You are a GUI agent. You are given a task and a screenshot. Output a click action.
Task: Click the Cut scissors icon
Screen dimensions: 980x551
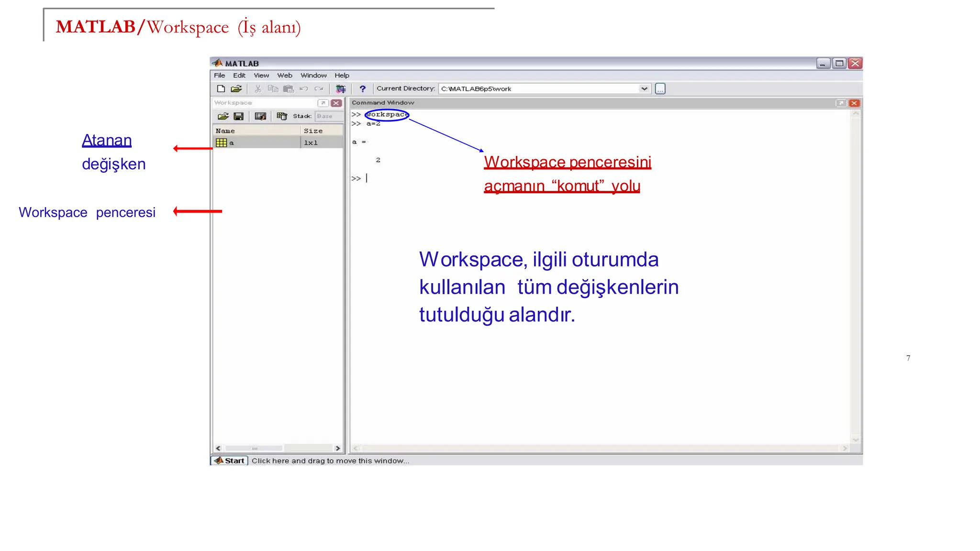point(258,88)
